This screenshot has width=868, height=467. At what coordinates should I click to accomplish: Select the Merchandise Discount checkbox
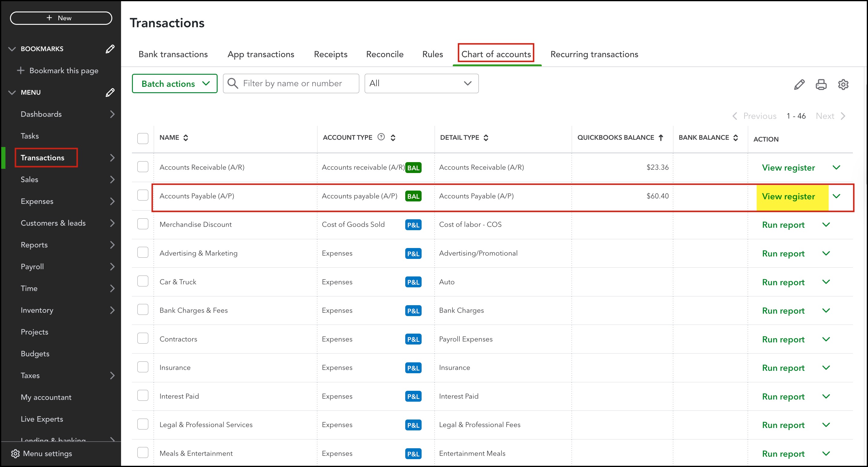(143, 224)
